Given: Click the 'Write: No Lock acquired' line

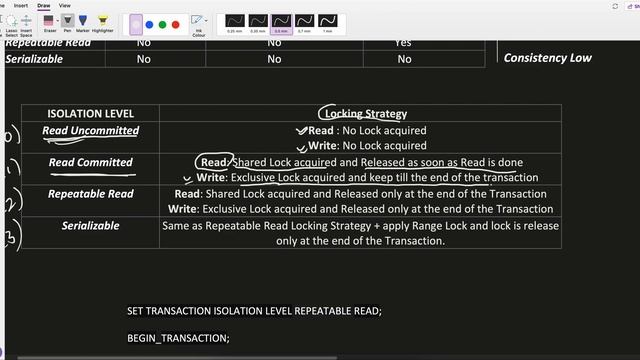Looking at the screenshot, I should 367,146.
